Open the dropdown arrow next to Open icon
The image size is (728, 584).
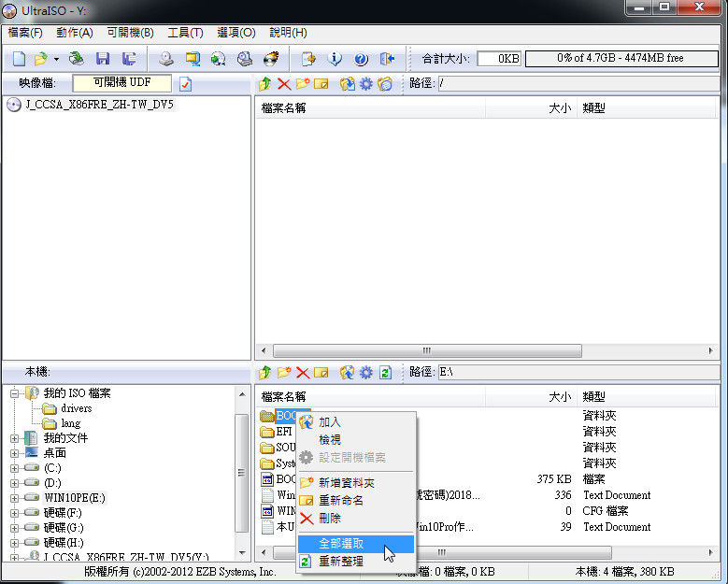coord(56,59)
